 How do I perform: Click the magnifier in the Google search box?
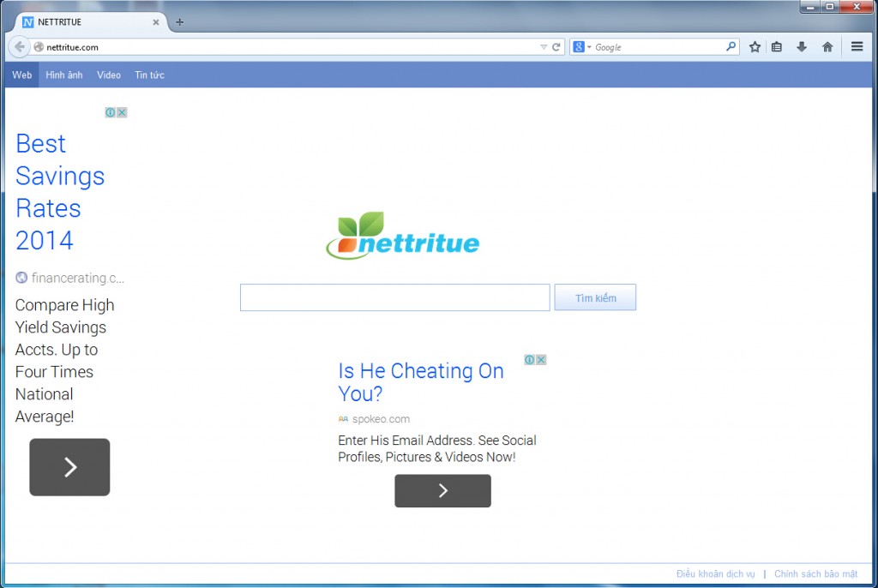click(731, 46)
